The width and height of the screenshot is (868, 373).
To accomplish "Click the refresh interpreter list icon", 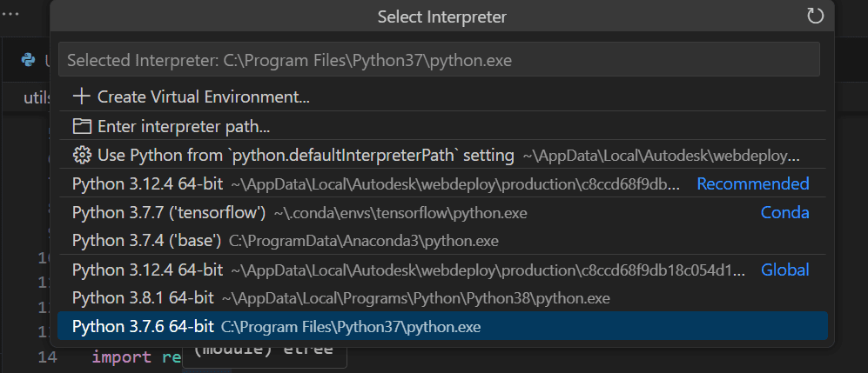I will click(x=815, y=16).
